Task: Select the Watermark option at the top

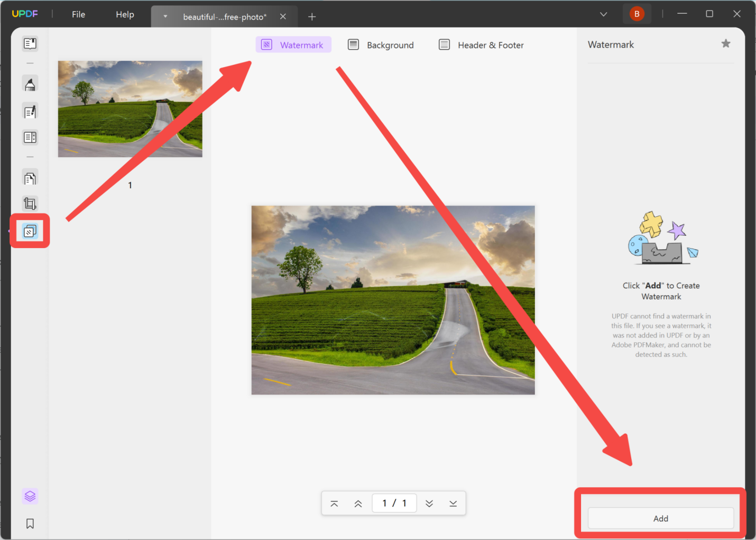Action: [293, 44]
